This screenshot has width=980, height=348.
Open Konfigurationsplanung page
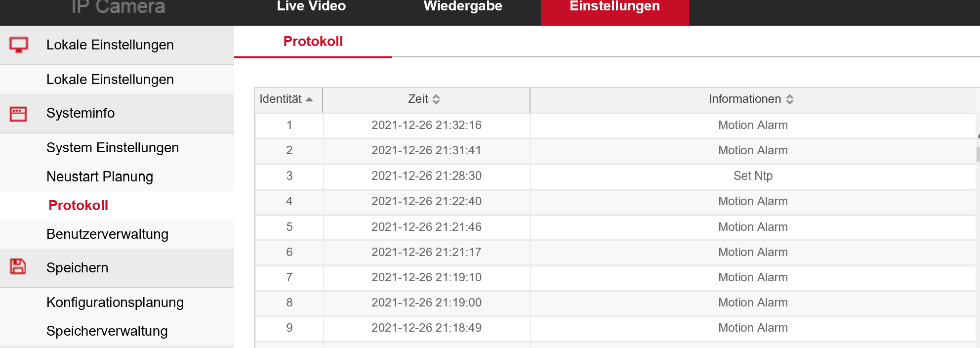pyautogui.click(x=115, y=302)
